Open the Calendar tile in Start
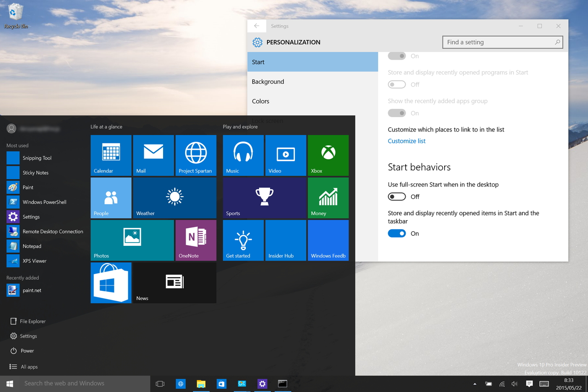The height and width of the screenshot is (392, 588). tap(111, 155)
